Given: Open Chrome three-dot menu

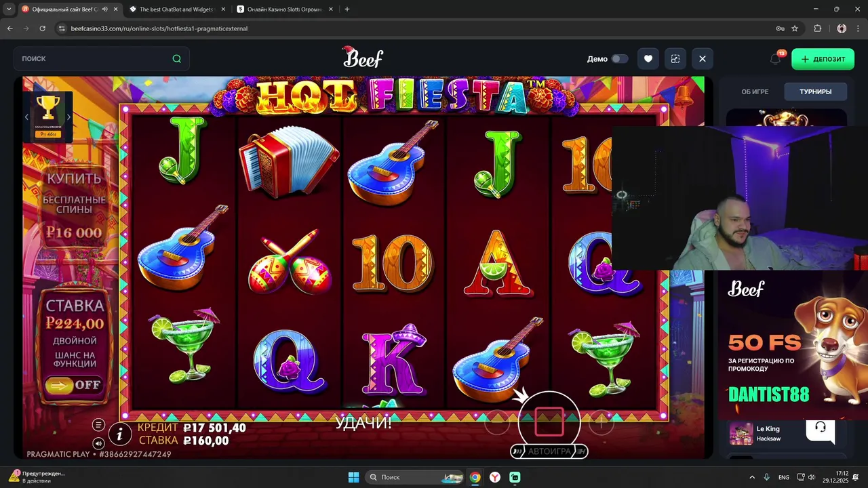Looking at the screenshot, I should tap(858, 28).
